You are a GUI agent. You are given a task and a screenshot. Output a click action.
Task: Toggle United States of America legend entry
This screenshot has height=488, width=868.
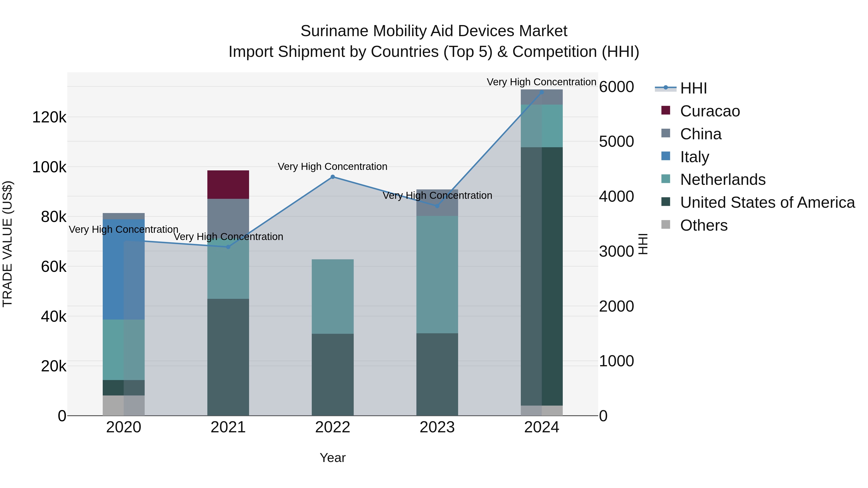(x=758, y=202)
